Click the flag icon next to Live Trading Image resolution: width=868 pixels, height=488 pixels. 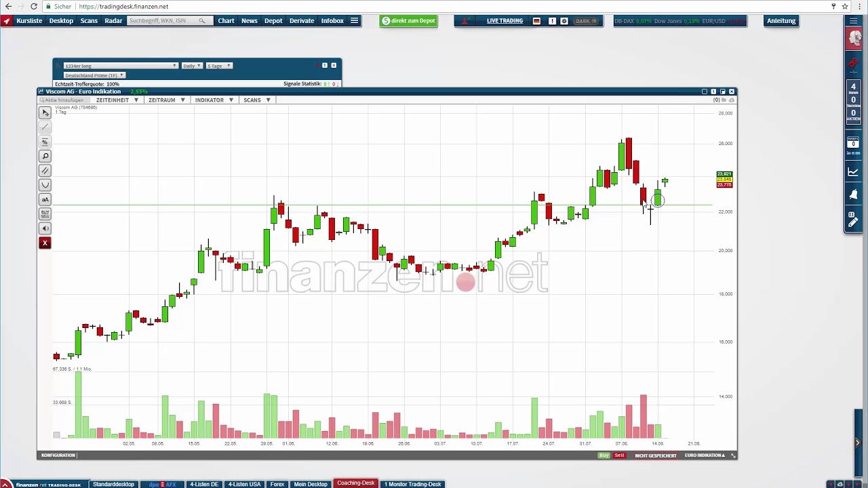(536, 21)
